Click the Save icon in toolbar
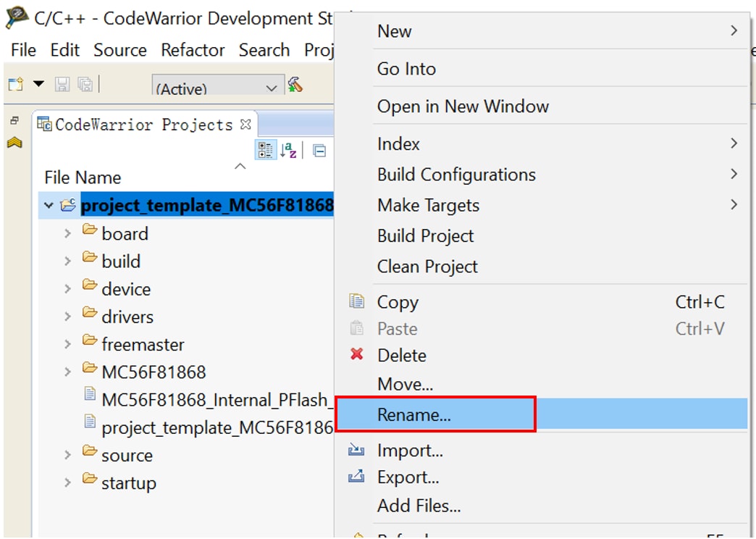 point(63,85)
